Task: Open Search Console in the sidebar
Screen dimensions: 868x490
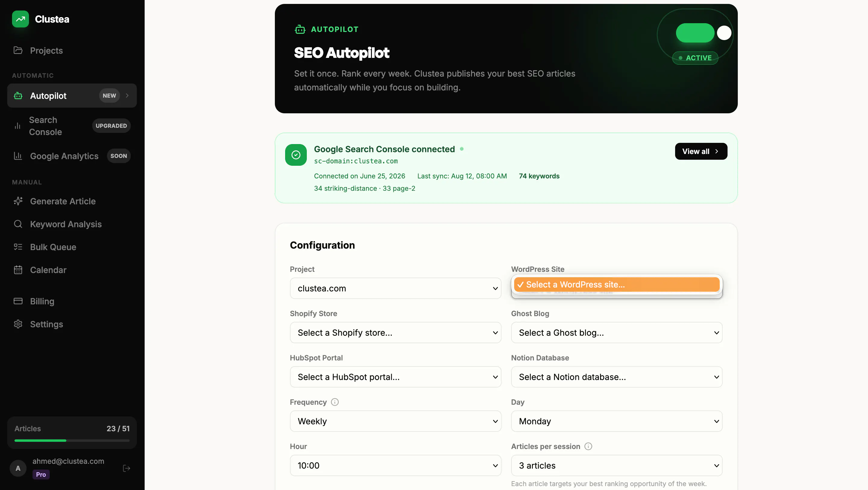Action: pos(72,126)
